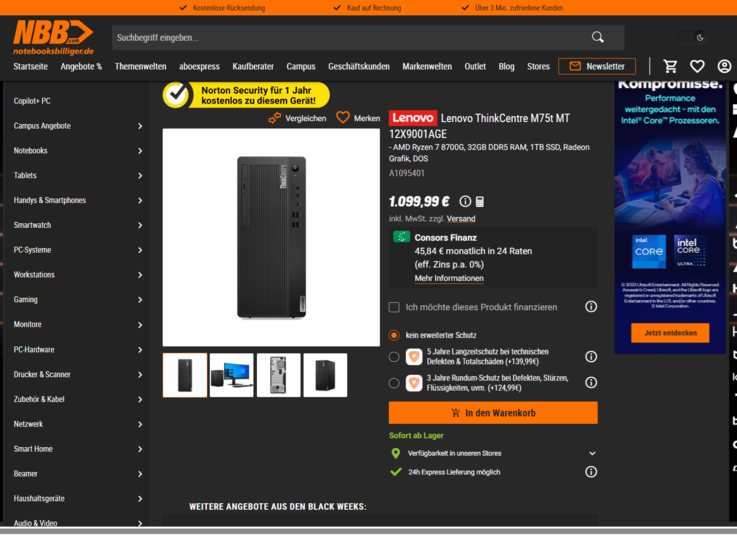
Task: Click the search magnifier icon
Action: pyautogui.click(x=597, y=37)
